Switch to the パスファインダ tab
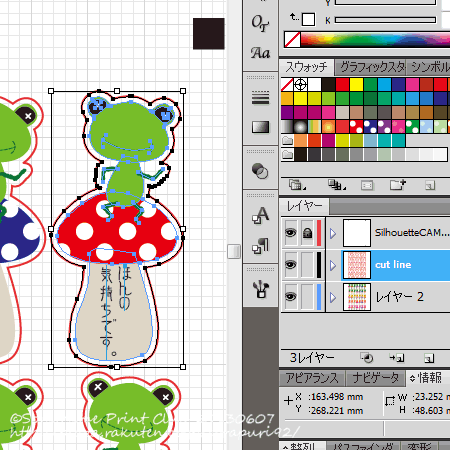The width and height of the screenshot is (450, 450). tap(363, 446)
